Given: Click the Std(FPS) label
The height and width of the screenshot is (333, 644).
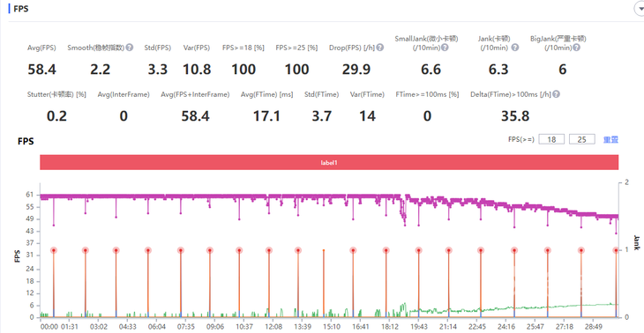Looking at the screenshot, I should [x=157, y=48].
